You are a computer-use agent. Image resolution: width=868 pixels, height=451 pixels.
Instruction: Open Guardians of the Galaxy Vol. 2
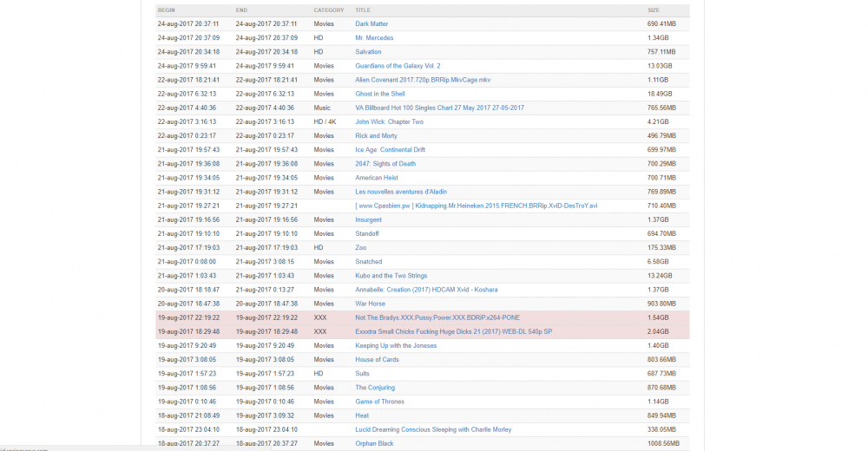(398, 66)
